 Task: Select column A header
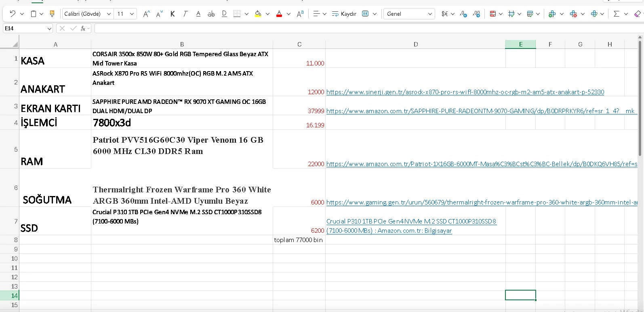click(x=55, y=44)
